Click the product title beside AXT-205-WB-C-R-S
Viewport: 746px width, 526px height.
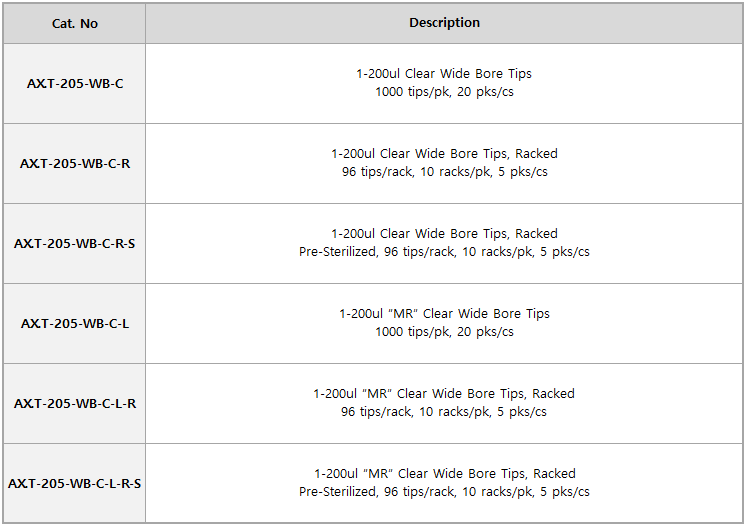444,234
